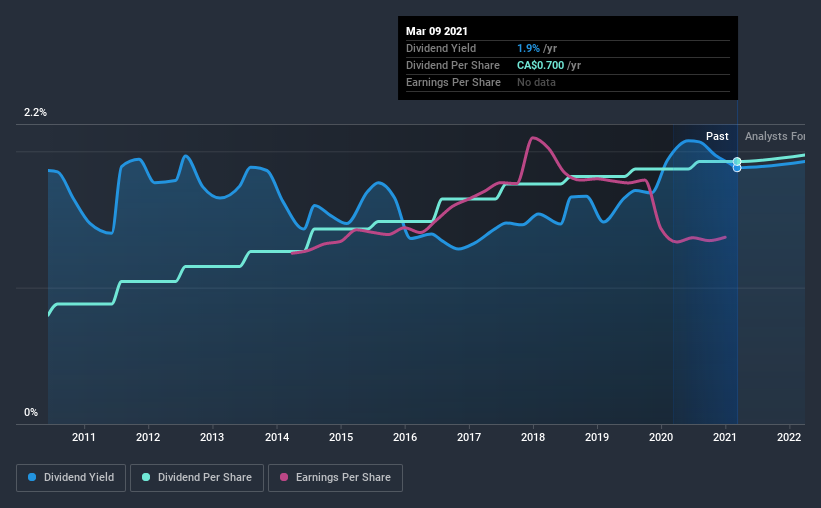The image size is (821, 508).
Task: Select the 2017 axis label
Action: 469,437
